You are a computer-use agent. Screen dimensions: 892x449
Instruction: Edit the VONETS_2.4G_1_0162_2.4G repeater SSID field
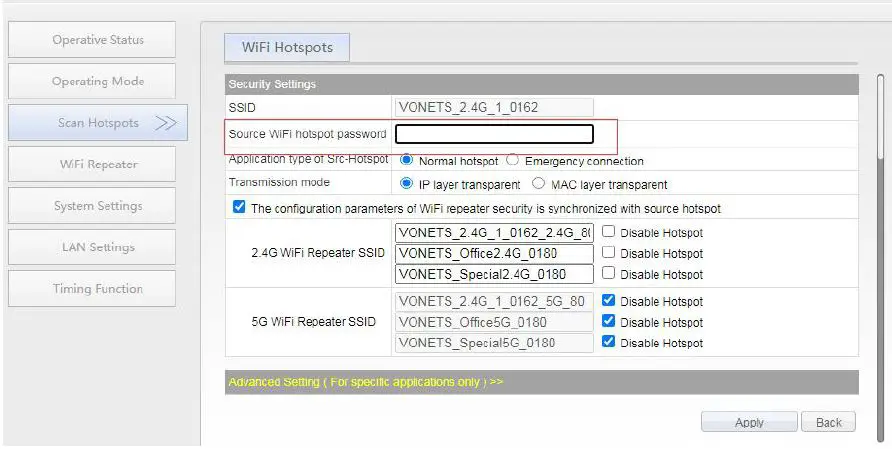(494, 233)
